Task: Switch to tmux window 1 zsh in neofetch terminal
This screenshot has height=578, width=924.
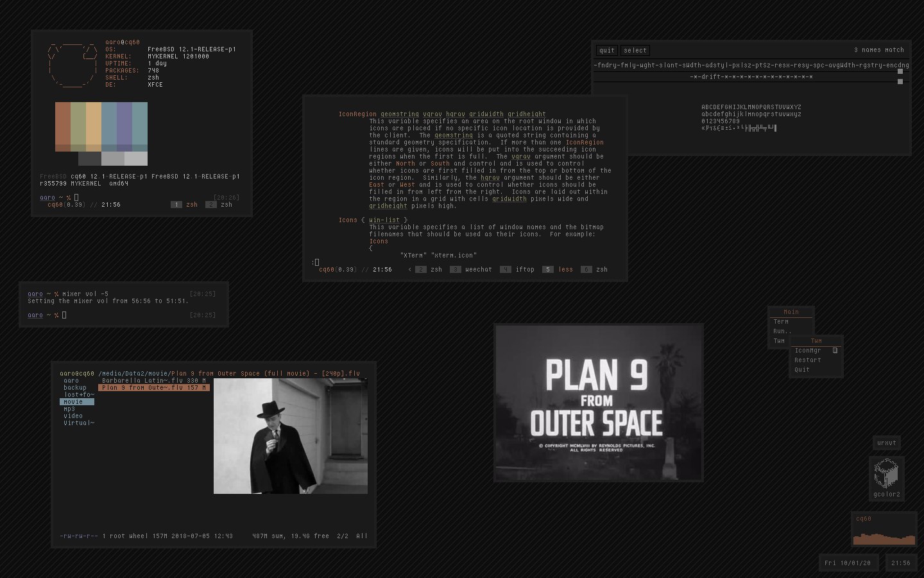Action: (184, 205)
